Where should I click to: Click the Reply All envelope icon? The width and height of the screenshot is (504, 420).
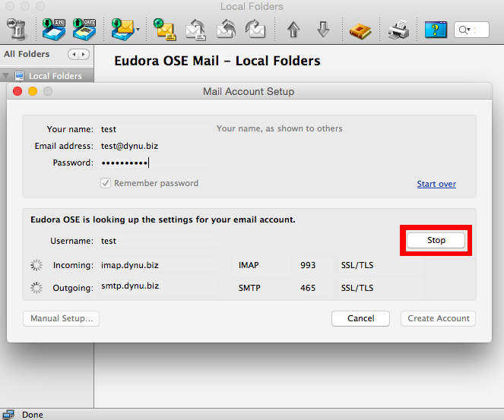click(x=226, y=29)
